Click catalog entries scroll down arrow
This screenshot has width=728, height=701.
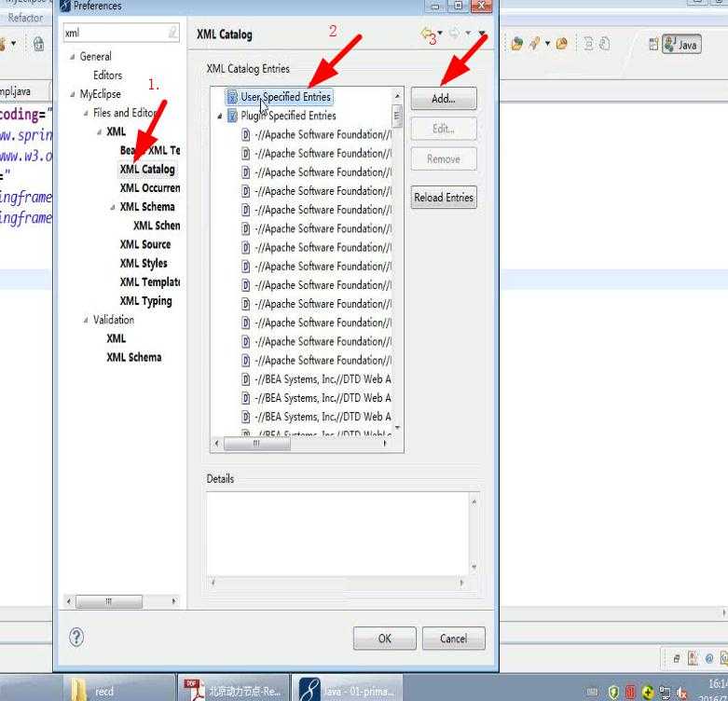397,428
